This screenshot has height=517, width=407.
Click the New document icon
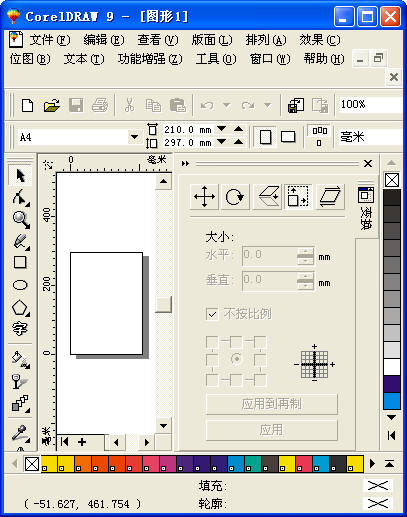pyautogui.click(x=27, y=105)
